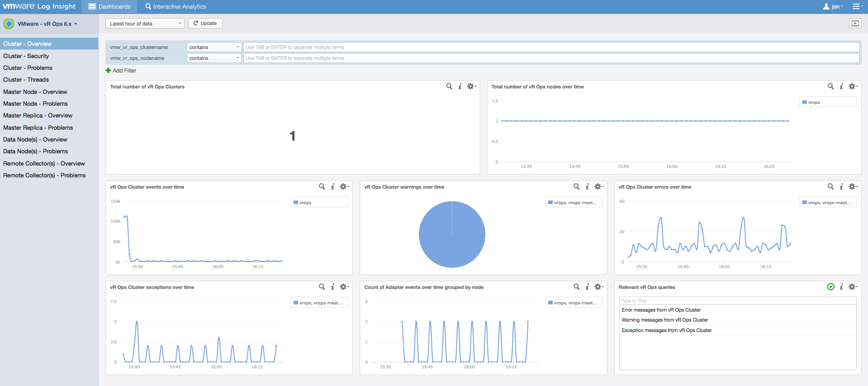Screen dimensions: 868x386
Task: Expand the Latest hour of data time range dropdown
Action: pos(145,24)
